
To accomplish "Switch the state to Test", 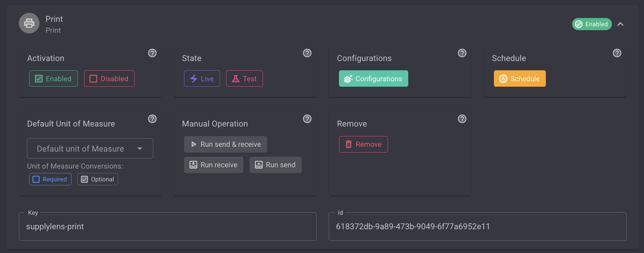I will click(244, 79).
